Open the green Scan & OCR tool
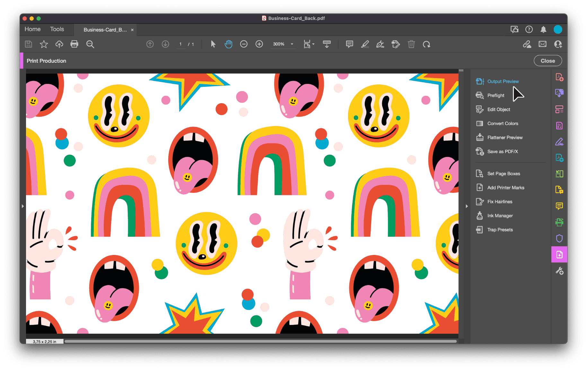The image size is (588, 370). 559,222
